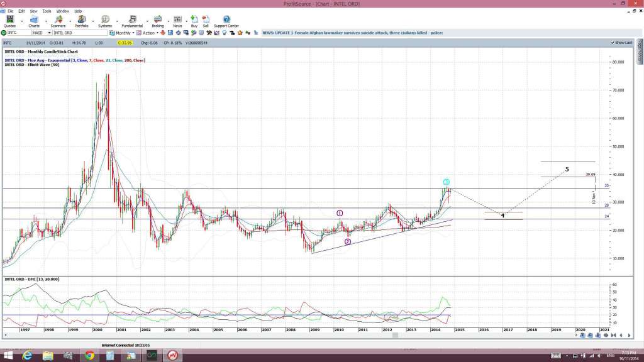Expand the Charts dropdown arrow
The height and width of the screenshot is (362, 644).
coord(46,21)
